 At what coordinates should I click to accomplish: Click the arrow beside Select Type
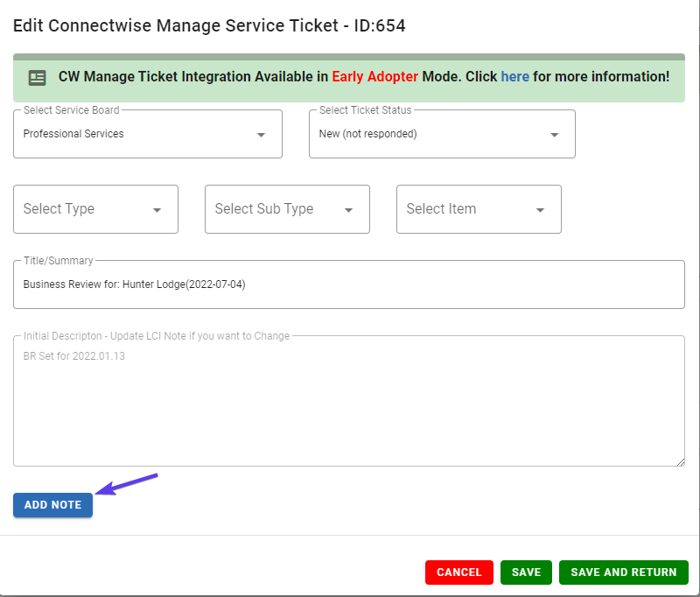click(x=157, y=210)
